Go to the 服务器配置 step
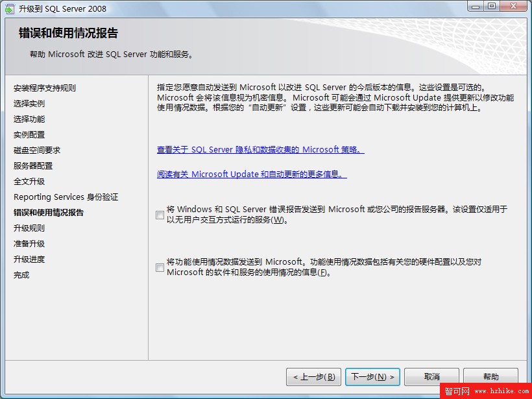This screenshot has height=399, width=532. pyautogui.click(x=33, y=166)
